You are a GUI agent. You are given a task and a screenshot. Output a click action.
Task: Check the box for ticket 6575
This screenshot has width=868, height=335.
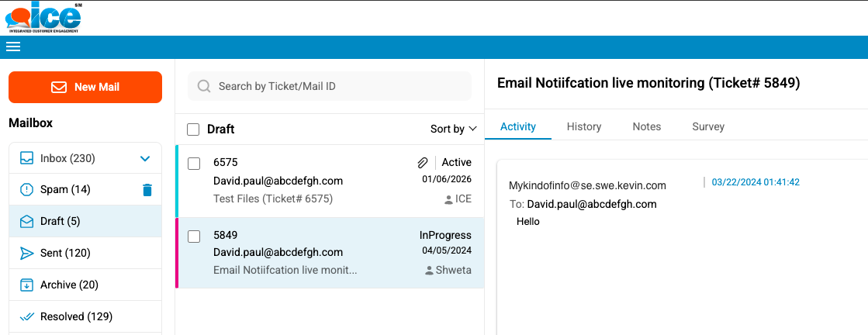coord(195,163)
